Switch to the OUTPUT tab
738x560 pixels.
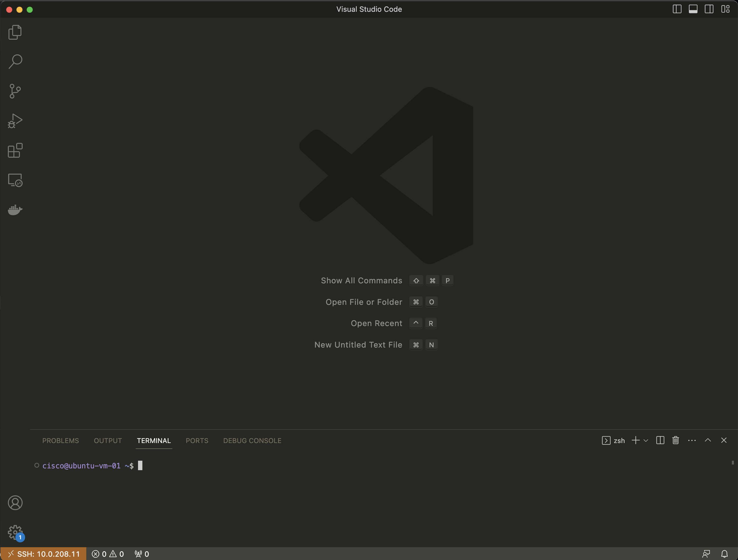[x=108, y=440]
